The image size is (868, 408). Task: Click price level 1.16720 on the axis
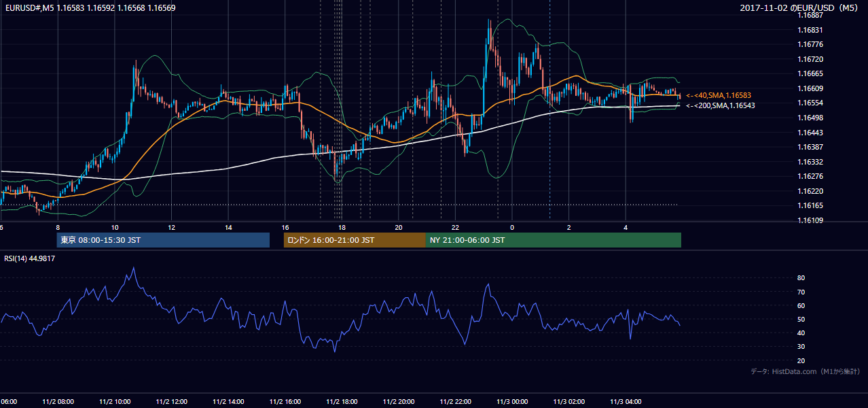click(810, 60)
